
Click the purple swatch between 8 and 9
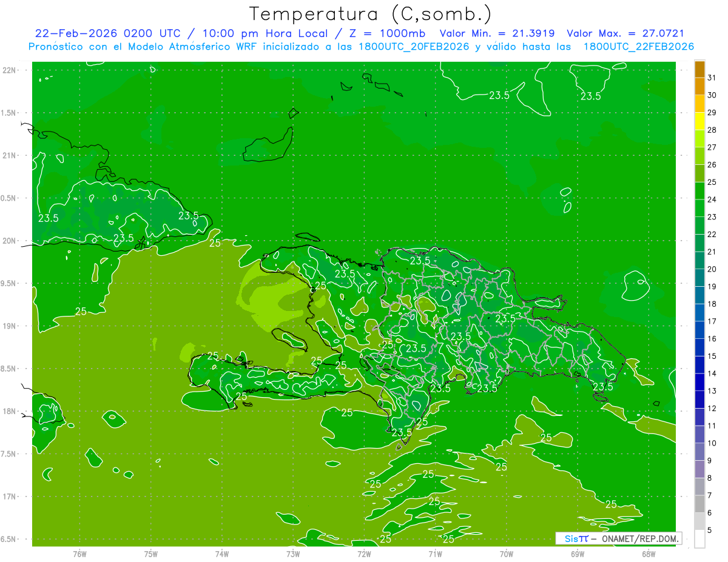click(699, 469)
